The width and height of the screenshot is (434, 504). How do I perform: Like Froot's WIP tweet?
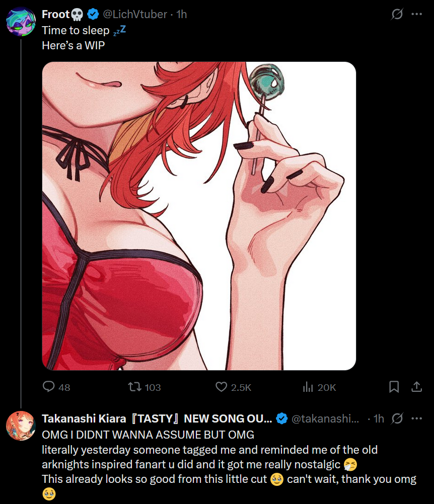coord(233,387)
